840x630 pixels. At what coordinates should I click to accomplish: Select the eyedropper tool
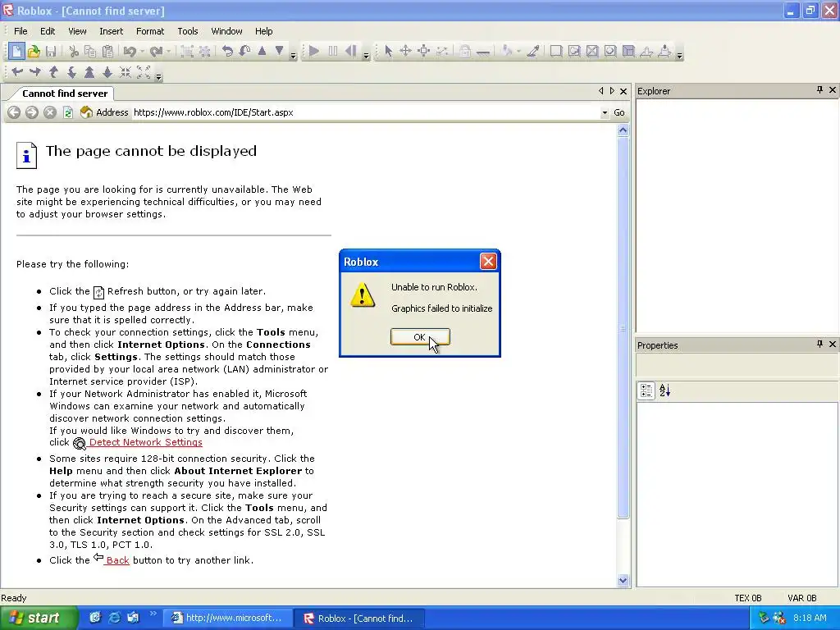tap(533, 52)
